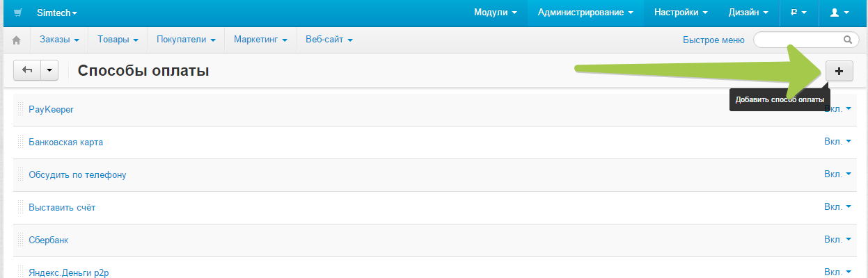Open the Заказы dropdown menu

point(58,40)
